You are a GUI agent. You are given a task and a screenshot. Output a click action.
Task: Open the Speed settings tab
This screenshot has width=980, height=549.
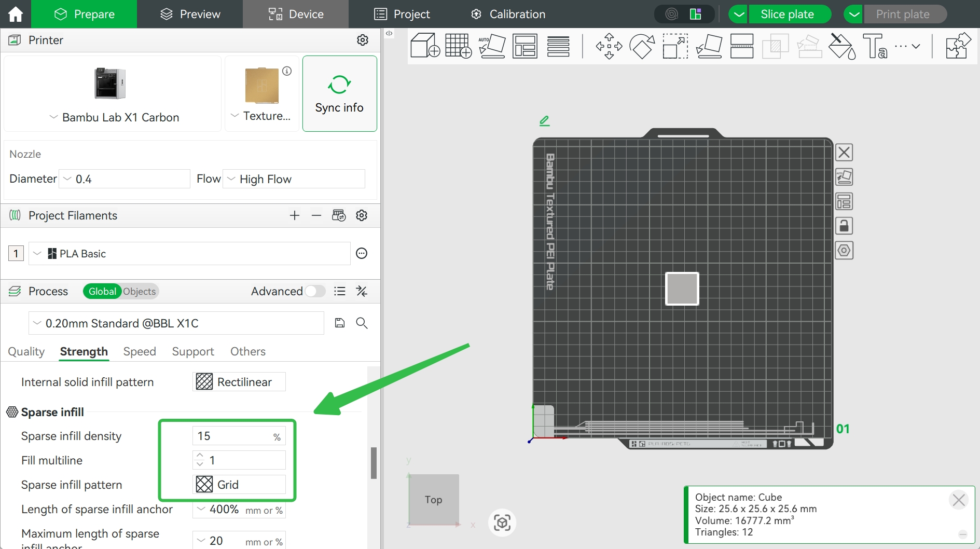pos(140,351)
